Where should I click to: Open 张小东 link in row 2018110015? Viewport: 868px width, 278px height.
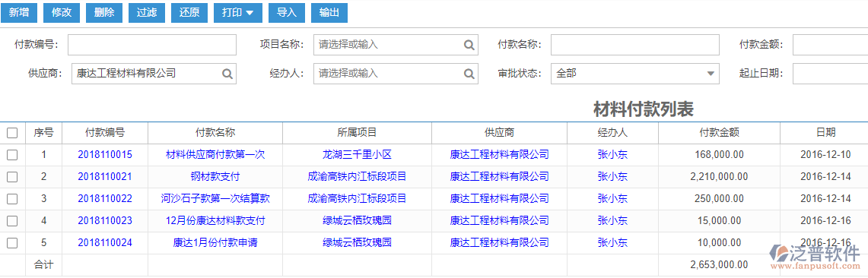[613, 155]
